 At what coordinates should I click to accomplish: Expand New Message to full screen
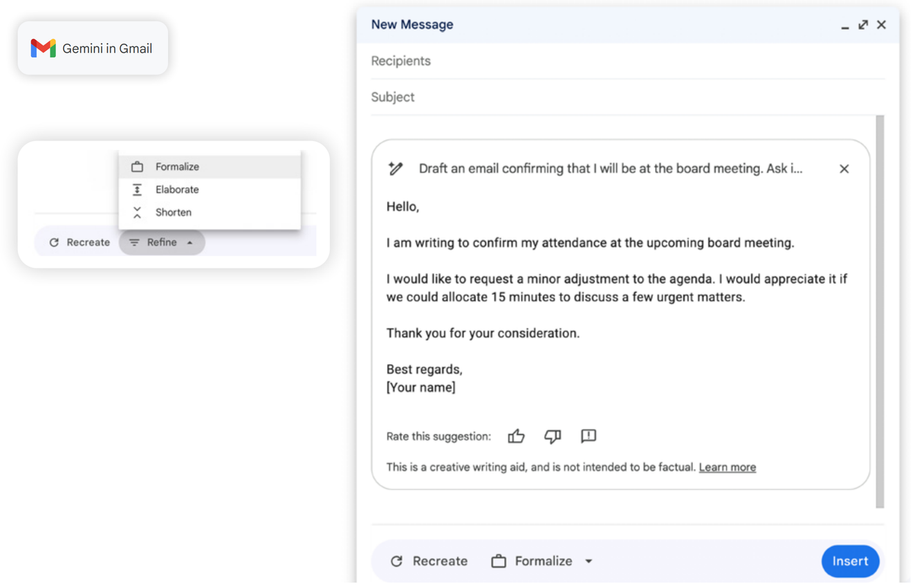[863, 25]
